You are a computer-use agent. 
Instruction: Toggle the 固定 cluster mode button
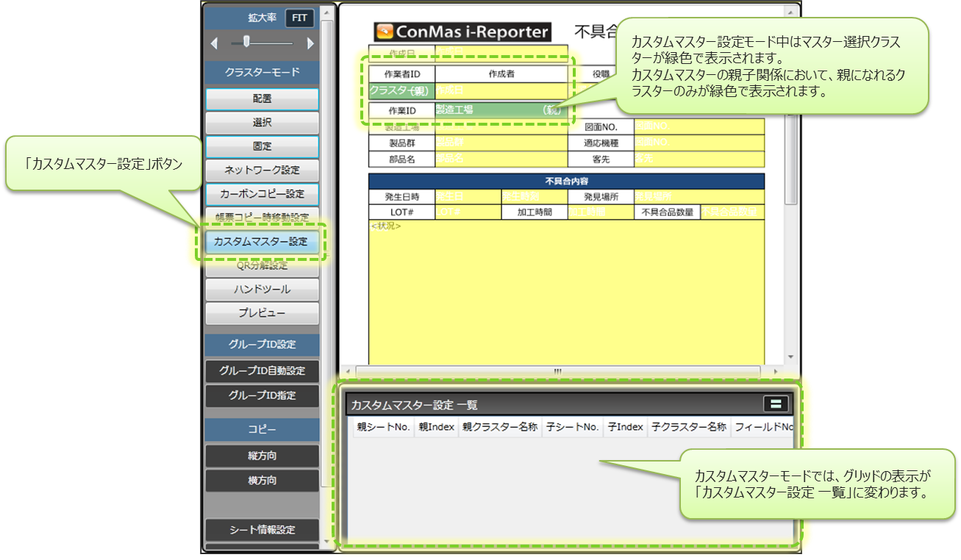(262, 146)
